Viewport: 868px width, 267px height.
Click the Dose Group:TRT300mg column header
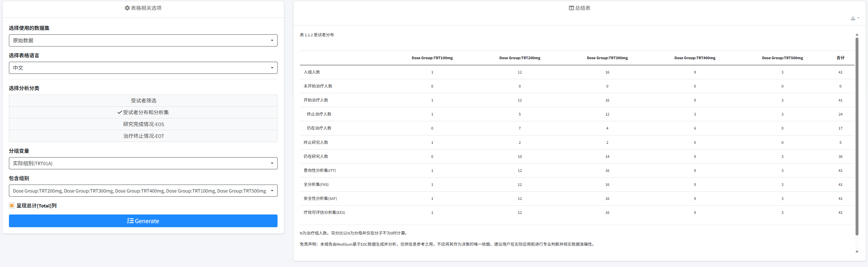coord(607,58)
